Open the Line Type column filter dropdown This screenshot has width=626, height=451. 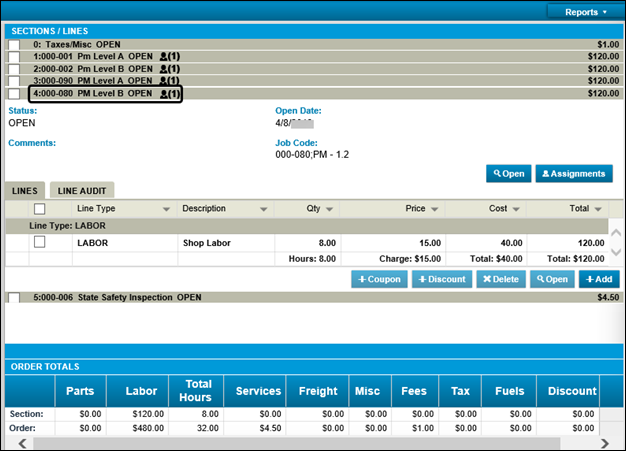click(x=167, y=210)
